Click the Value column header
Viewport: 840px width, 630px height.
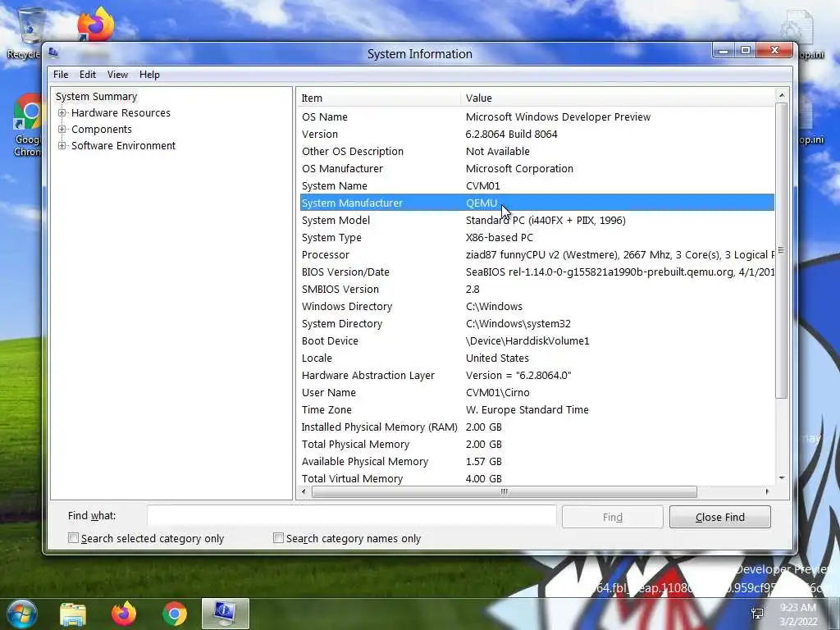click(x=617, y=98)
